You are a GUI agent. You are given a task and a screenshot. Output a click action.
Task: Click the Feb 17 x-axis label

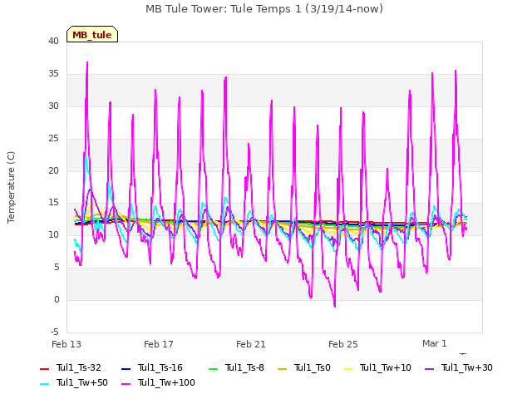(159, 344)
